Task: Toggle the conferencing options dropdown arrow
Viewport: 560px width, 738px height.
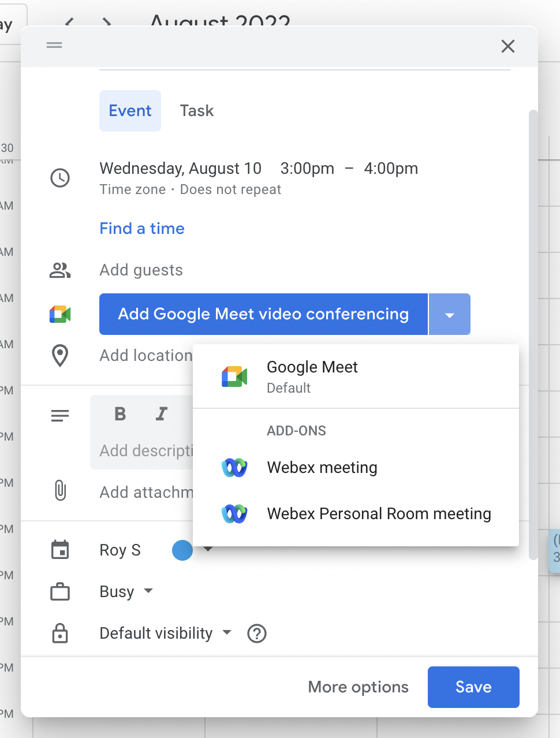Action: 450,314
